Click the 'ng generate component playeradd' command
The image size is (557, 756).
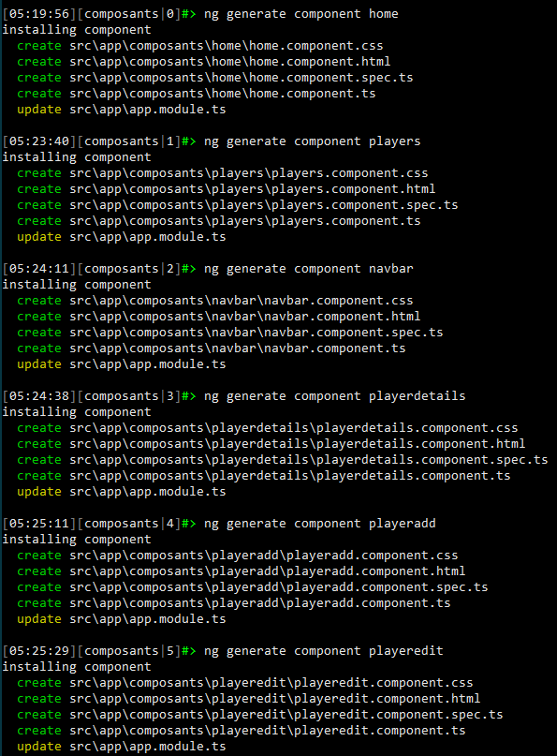pos(320,523)
